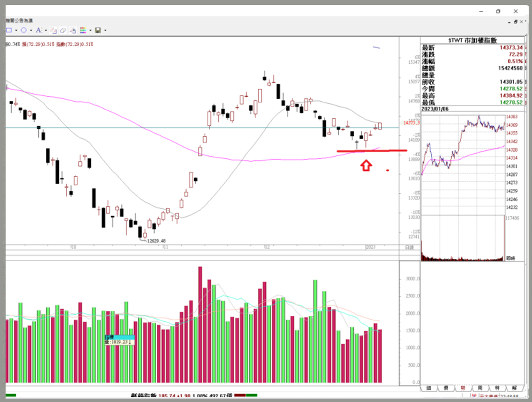The height and width of the screenshot is (402, 532).
Task: Click the 10 month marker on date axis
Action: click(x=73, y=247)
